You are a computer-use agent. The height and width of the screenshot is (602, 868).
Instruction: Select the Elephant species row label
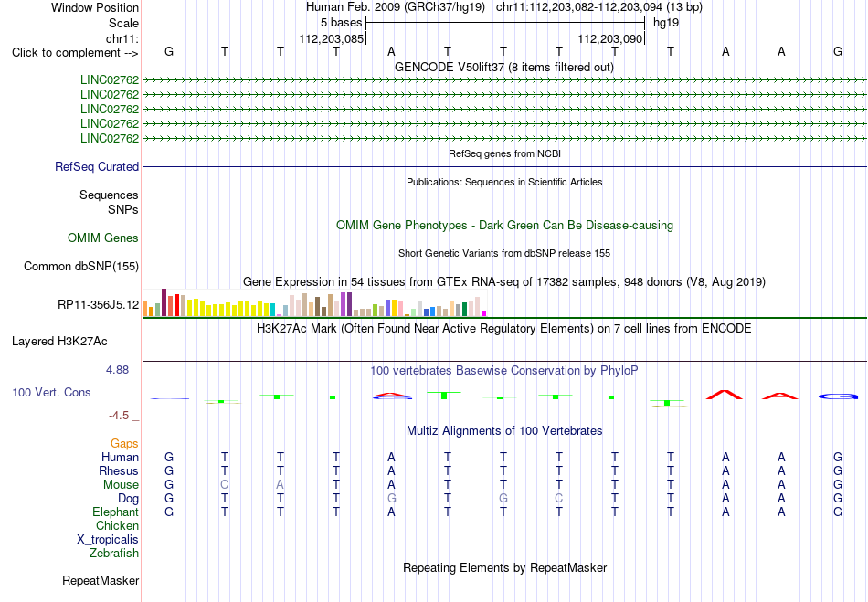(x=116, y=512)
